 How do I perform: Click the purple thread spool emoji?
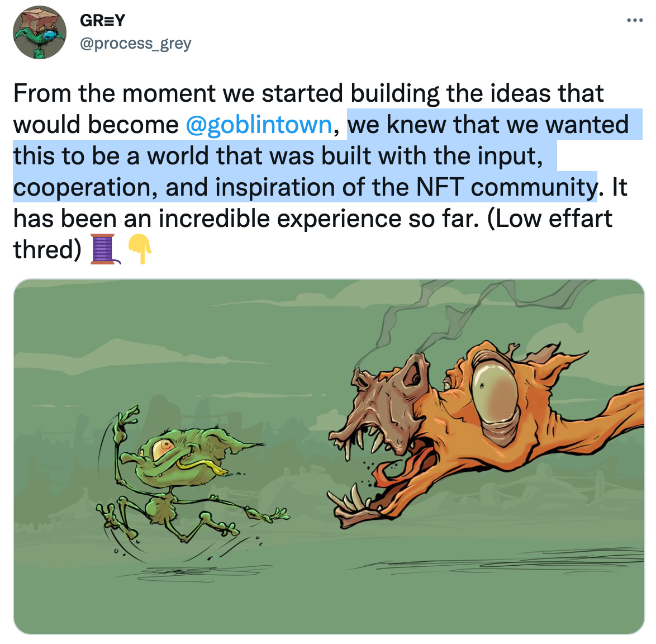106,249
